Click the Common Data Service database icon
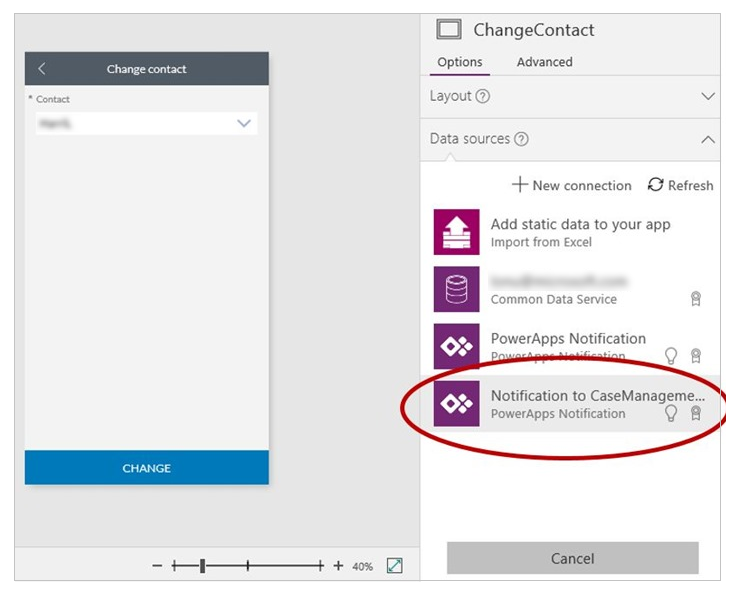This screenshot has width=738, height=591. tap(457, 289)
